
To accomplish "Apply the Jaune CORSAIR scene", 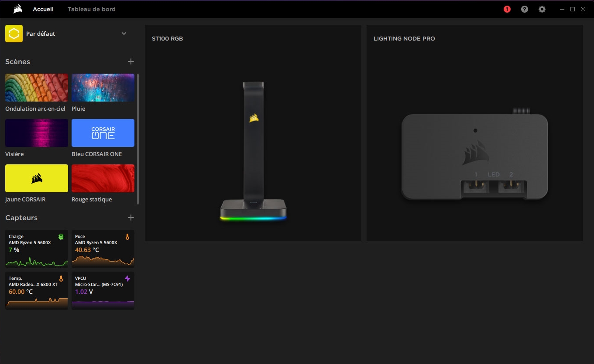I will coord(37,178).
